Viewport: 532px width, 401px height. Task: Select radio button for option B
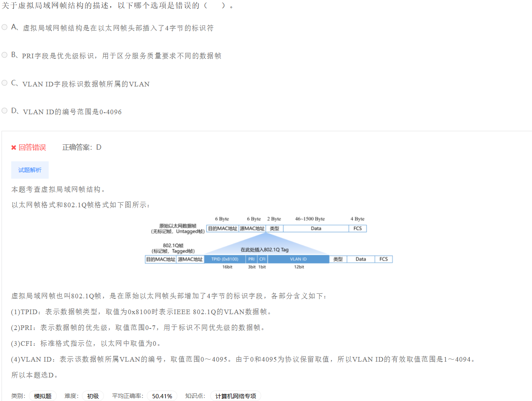coord(5,55)
